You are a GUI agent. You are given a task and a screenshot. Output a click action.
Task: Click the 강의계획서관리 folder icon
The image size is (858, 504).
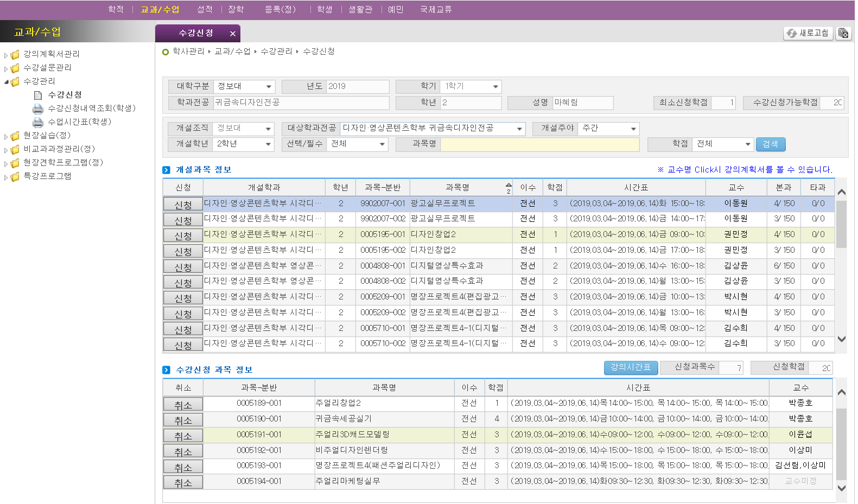point(15,54)
